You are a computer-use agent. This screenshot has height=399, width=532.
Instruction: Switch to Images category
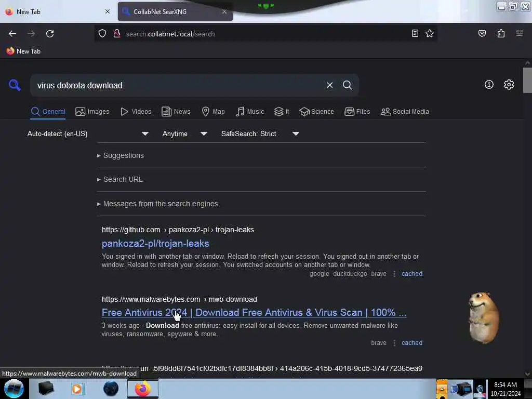[92, 112]
